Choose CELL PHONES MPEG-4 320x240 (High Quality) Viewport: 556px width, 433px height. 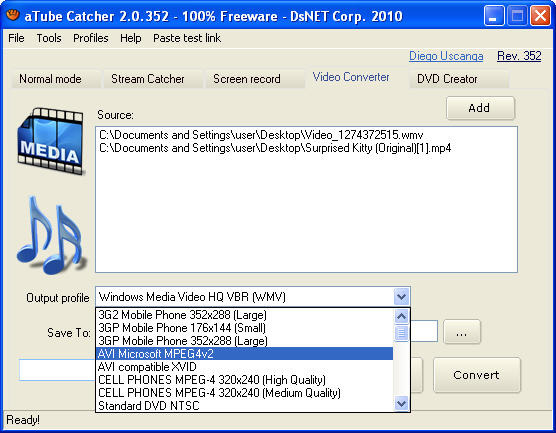(244, 380)
